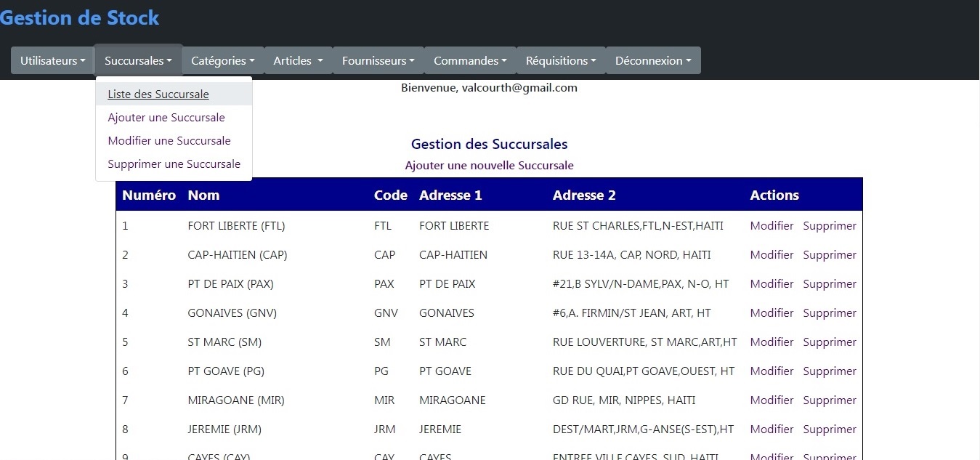Open the Commandes dropdown menu

point(470,61)
